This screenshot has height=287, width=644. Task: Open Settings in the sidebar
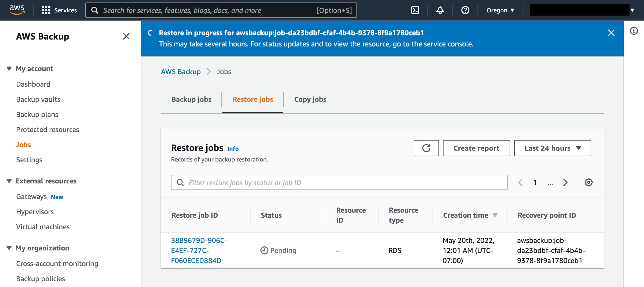pos(29,160)
